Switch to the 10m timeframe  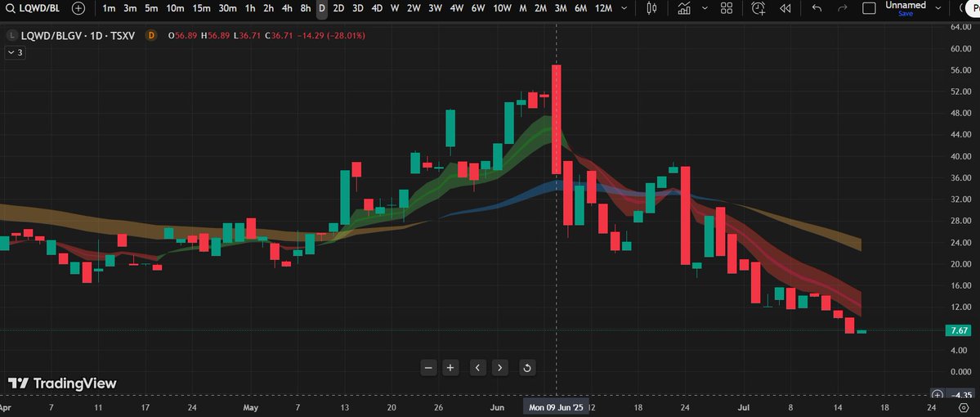176,8
